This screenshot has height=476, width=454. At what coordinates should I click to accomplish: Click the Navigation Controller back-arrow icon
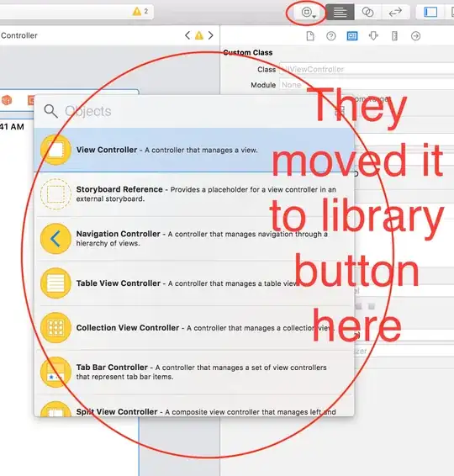pyautogui.click(x=55, y=239)
